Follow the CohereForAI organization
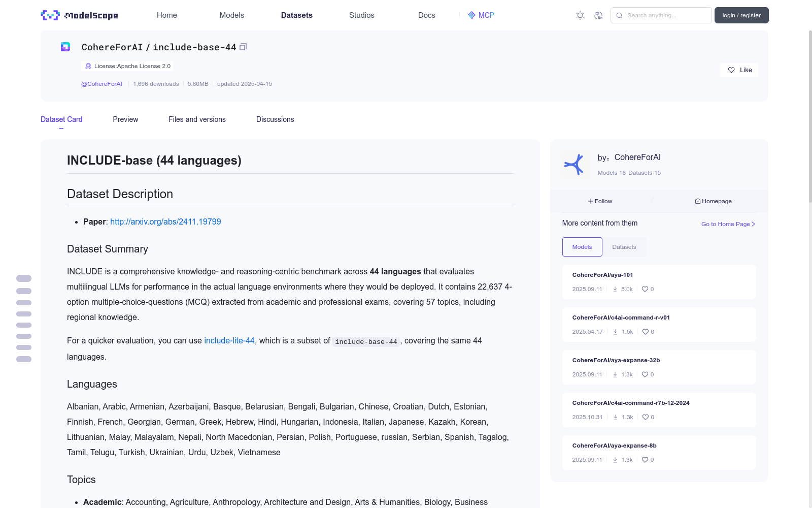 600,201
